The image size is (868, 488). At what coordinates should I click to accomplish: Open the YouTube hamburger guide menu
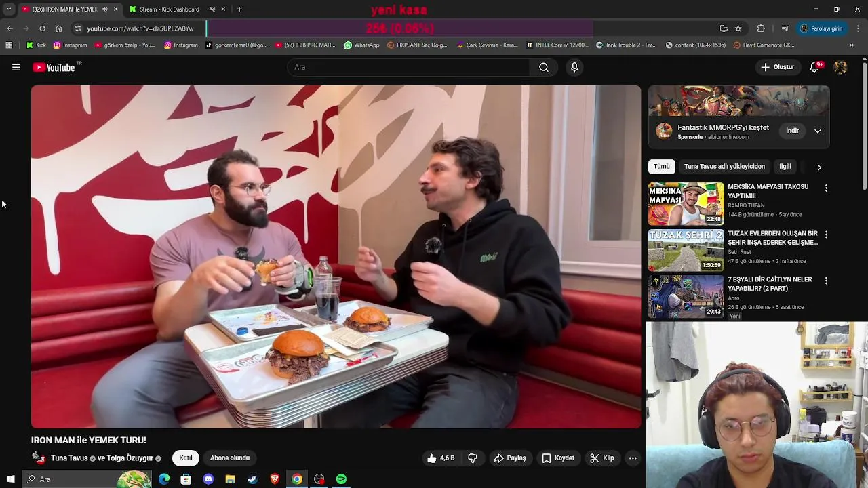click(16, 67)
